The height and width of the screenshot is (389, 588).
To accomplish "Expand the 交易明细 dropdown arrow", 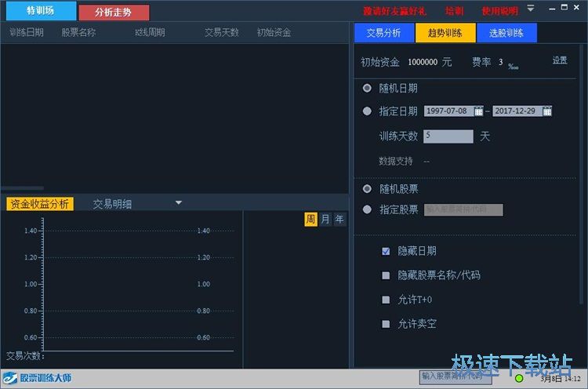I will (x=179, y=203).
